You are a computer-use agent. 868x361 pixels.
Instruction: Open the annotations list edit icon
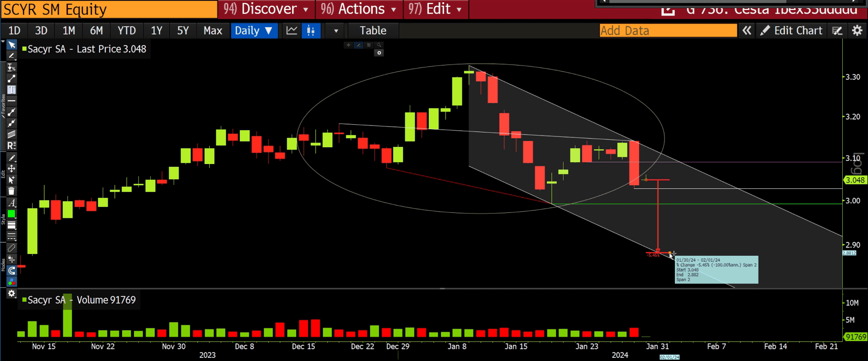(837, 30)
